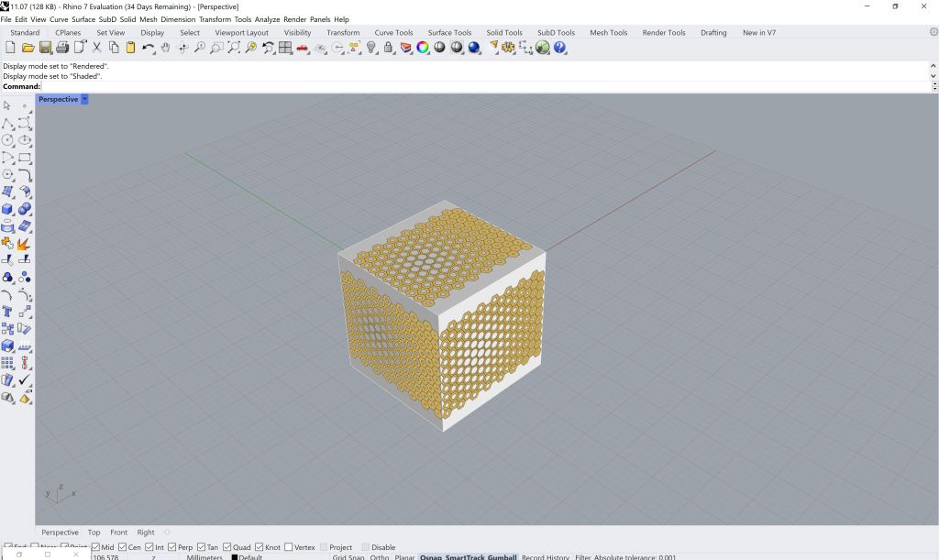Toggle Gumball in the status bar
Screen dimensions: 939x560
[x=502, y=557]
